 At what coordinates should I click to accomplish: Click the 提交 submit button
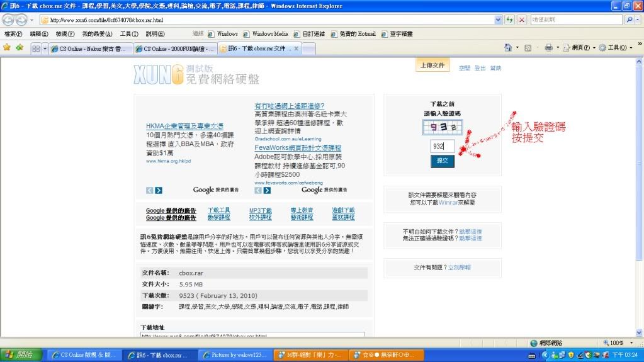(442, 161)
